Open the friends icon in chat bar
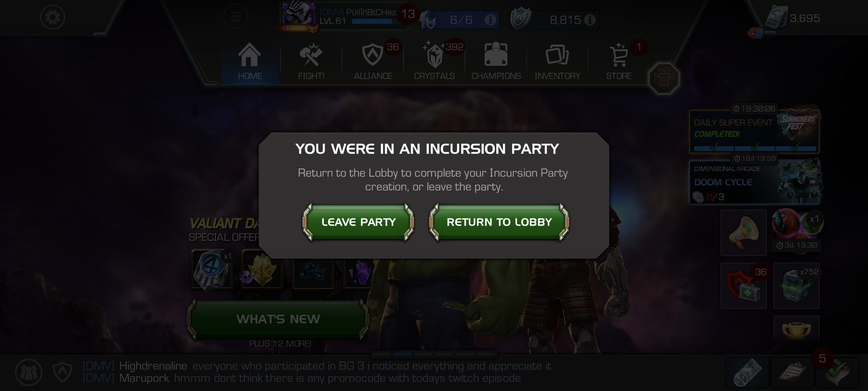868x391 pixels. pos(29,372)
